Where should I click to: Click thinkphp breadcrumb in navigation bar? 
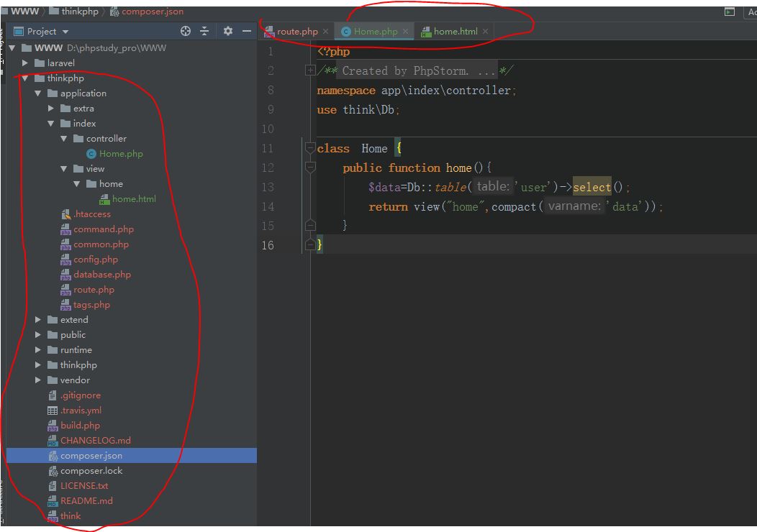click(x=74, y=12)
